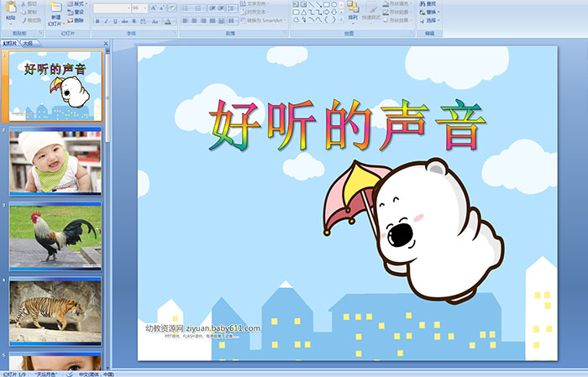Toggle Center paragraph alignment
The image size is (588, 377).
click(x=194, y=21)
